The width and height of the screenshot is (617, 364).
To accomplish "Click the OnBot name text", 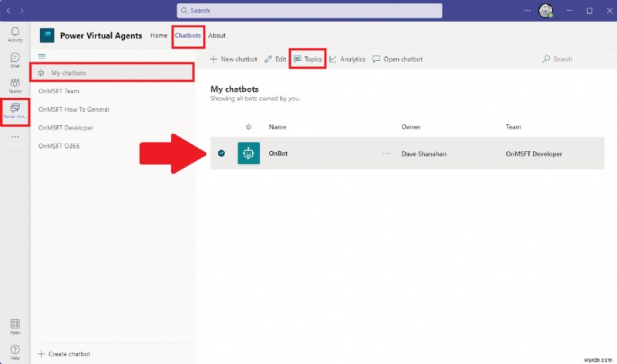I will point(278,153).
